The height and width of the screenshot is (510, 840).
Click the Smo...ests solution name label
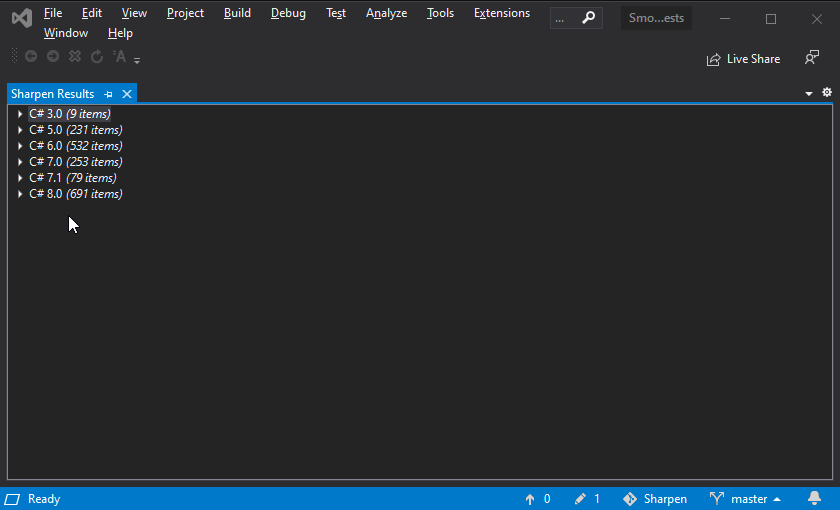click(x=656, y=18)
